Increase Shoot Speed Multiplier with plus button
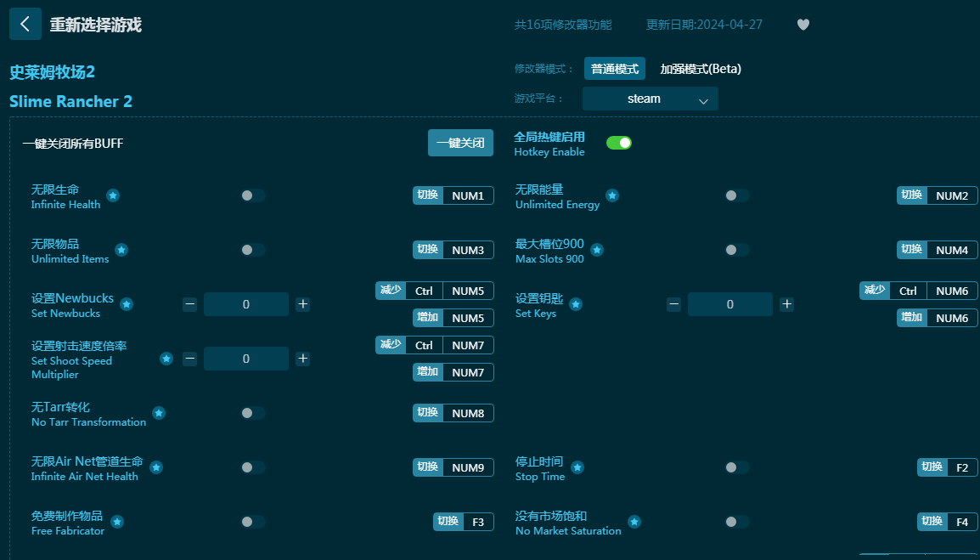The image size is (980, 560). (302, 359)
